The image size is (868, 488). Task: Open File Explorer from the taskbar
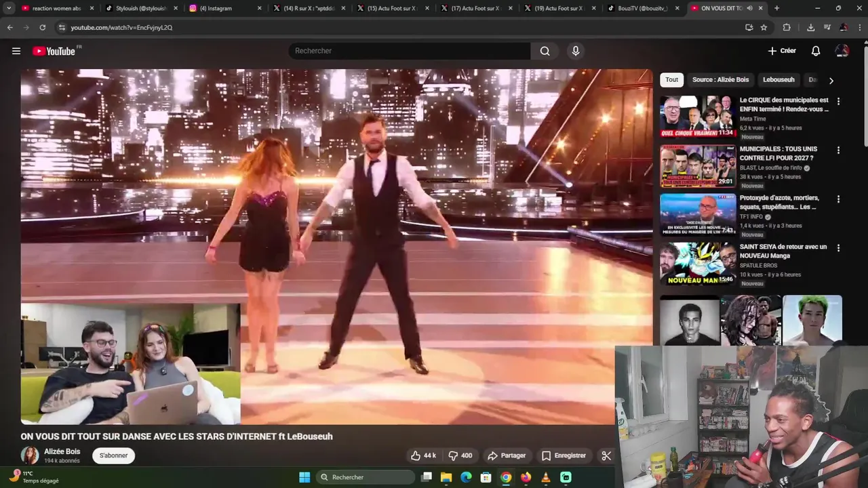coord(446,477)
